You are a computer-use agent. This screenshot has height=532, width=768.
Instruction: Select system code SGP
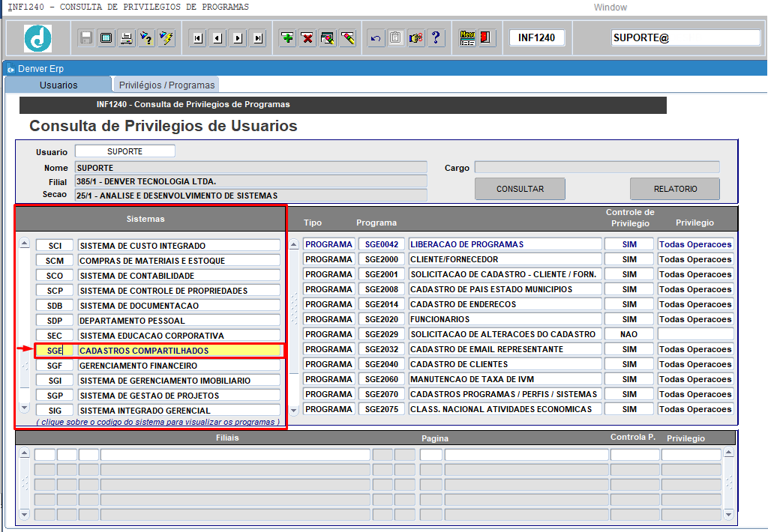point(55,396)
